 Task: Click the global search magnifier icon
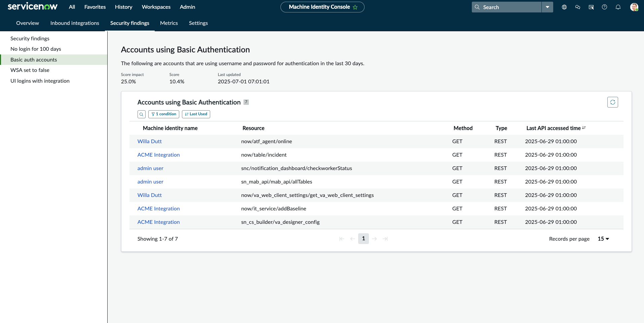coord(477,7)
